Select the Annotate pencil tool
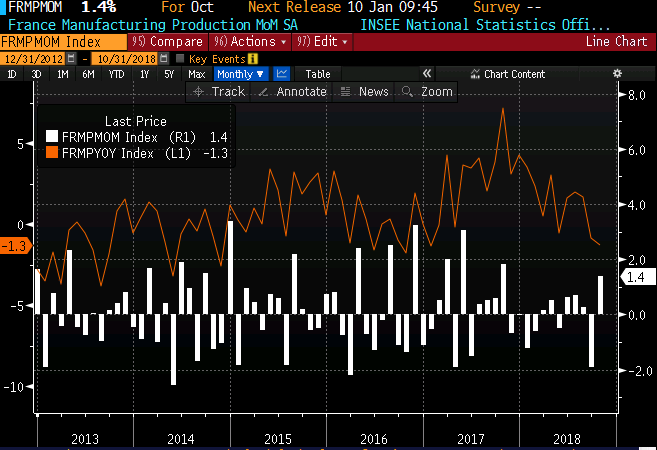The width and height of the screenshot is (657, 450). point(292,91)
